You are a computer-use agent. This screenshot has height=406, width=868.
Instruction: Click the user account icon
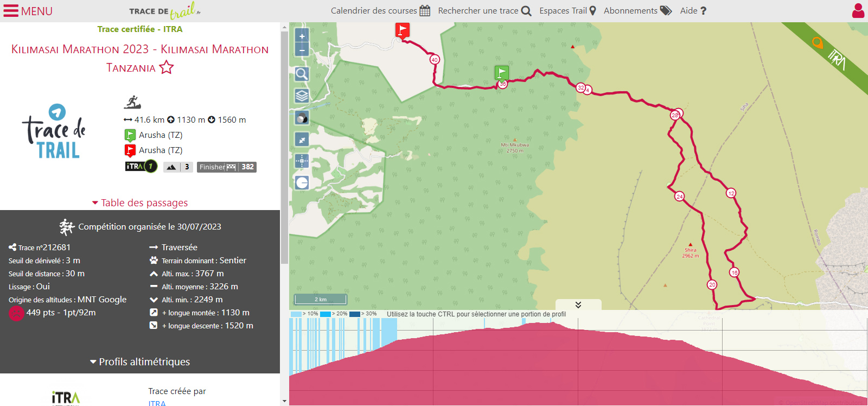pos(858,11)
